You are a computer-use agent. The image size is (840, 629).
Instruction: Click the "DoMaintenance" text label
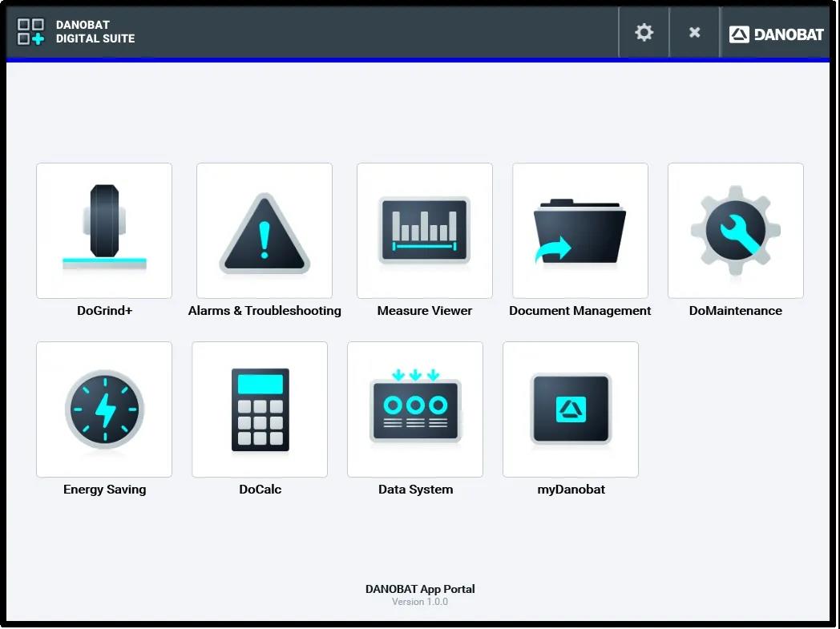pos(736,310)
